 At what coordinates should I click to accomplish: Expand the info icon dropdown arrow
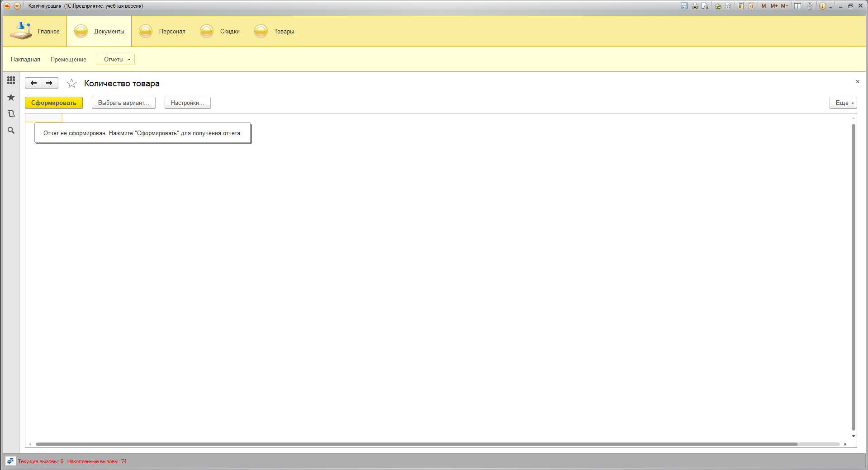(831, 7)
